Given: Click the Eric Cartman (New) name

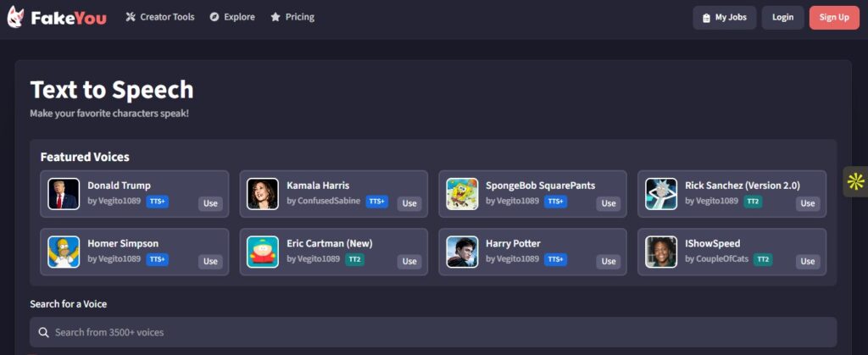Looking at the screenshot, I should (x=330, y=244).
